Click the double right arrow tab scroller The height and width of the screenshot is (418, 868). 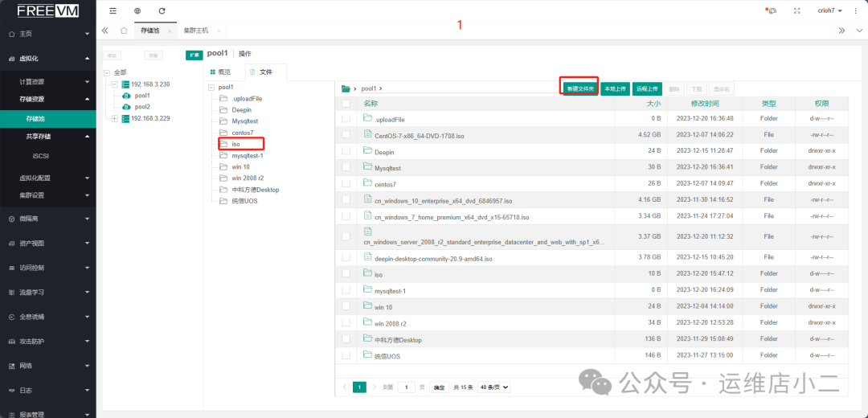tap(841, 31)
